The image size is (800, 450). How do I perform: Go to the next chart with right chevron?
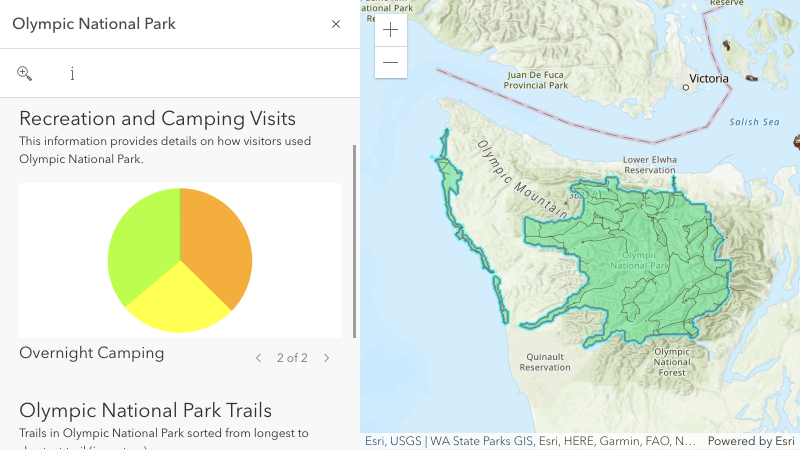tap(326, 358)
